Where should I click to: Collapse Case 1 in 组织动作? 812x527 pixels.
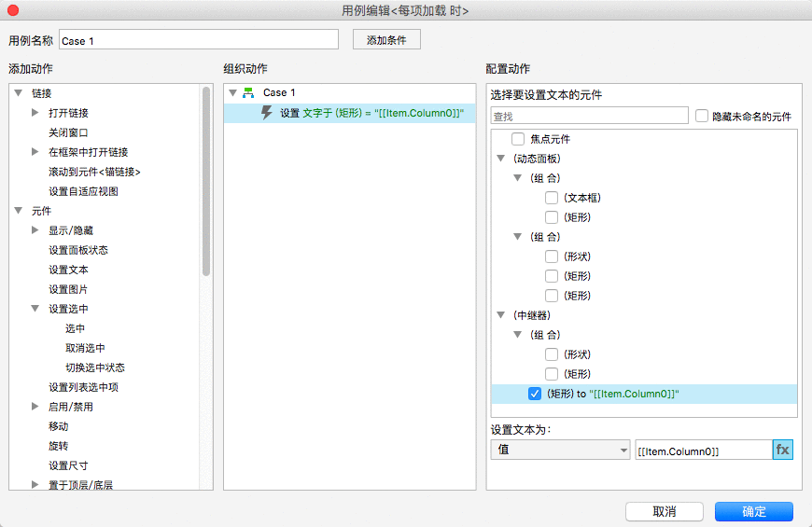click(233, 92)
